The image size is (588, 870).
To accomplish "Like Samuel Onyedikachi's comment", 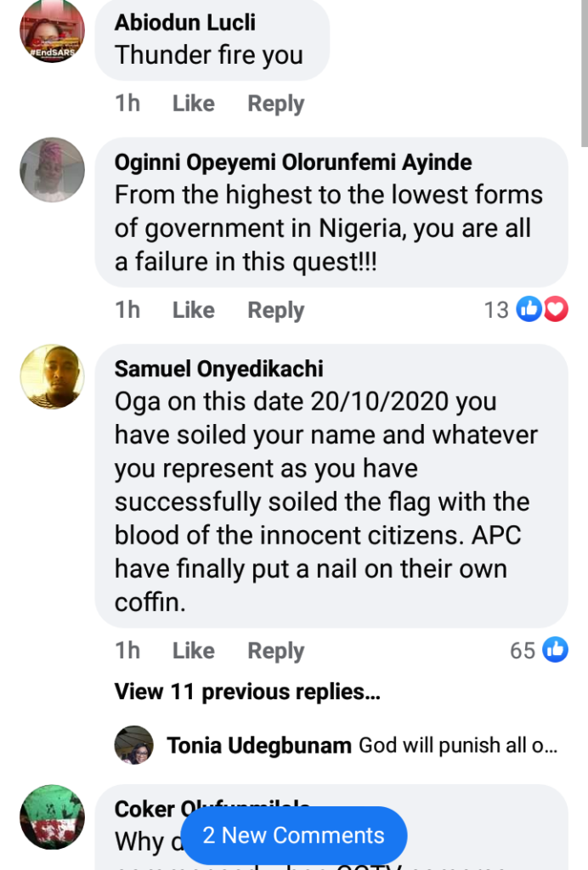I will tap(193, 651).
